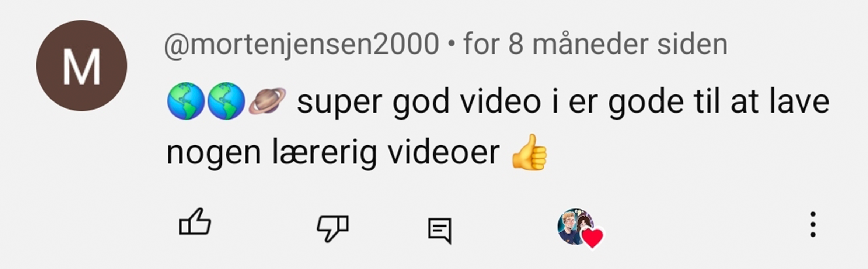
Task: Click the word "lærerig" in comment
Action: tap(324, 153)
